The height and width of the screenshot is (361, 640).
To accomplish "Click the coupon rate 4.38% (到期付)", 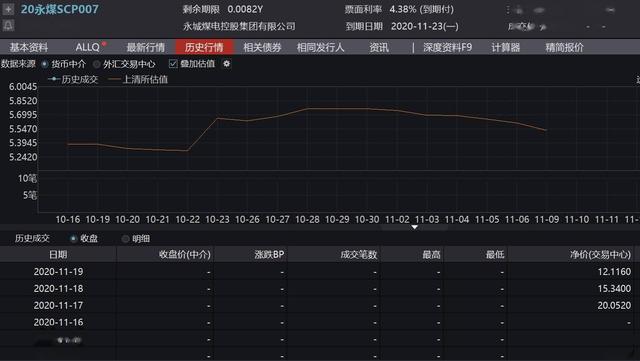I will pyautogui.click(x=422, y=9).
